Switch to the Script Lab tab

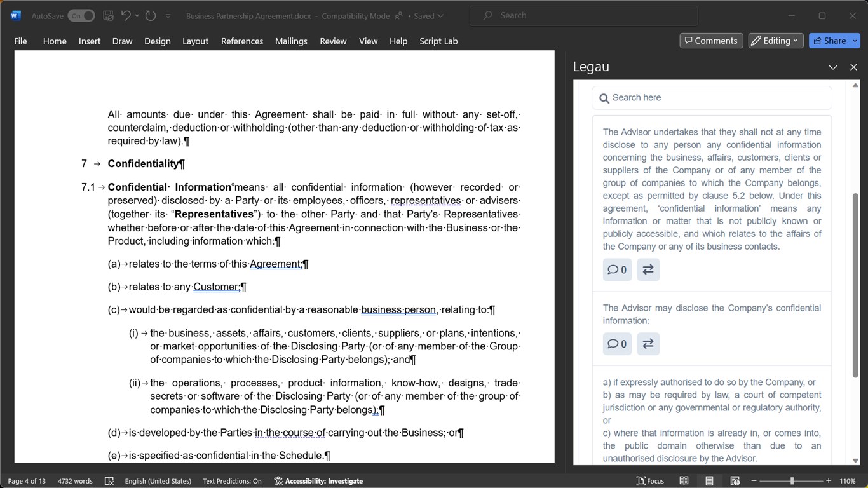click(438, 41)
